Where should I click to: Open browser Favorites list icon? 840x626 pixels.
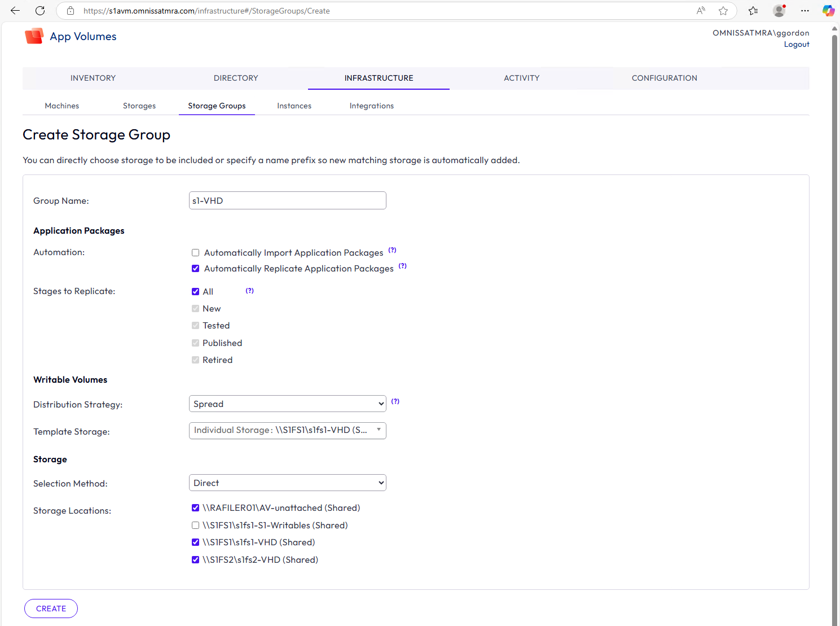(753, 11)
